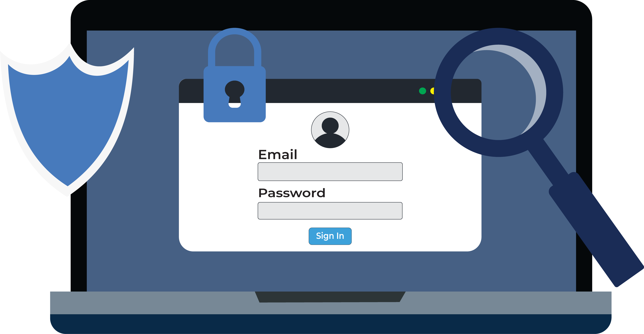The image size is (644, 334).
Task: Click the Password label text
Action: [x=292, y=193]
